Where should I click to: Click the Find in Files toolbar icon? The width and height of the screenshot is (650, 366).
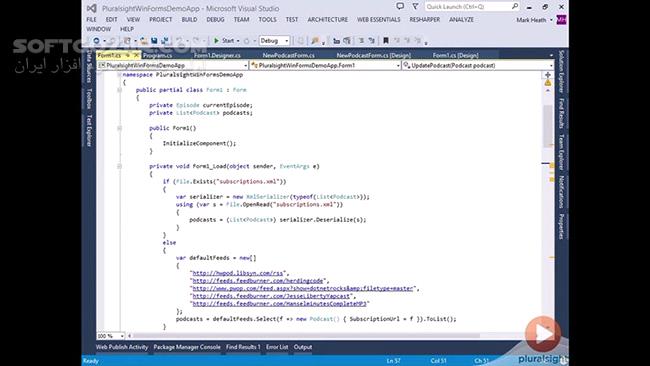pyautogui.click(x=315, y=41)
